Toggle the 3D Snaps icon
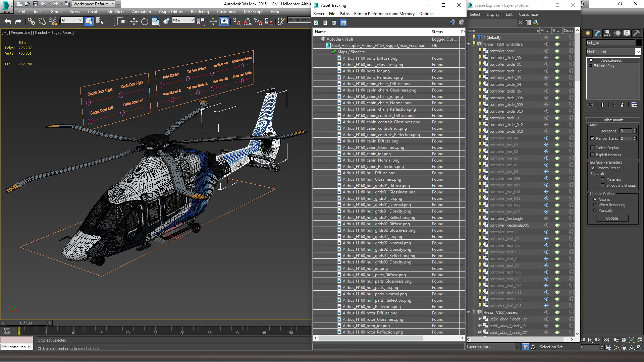 (x=236, y=21)
